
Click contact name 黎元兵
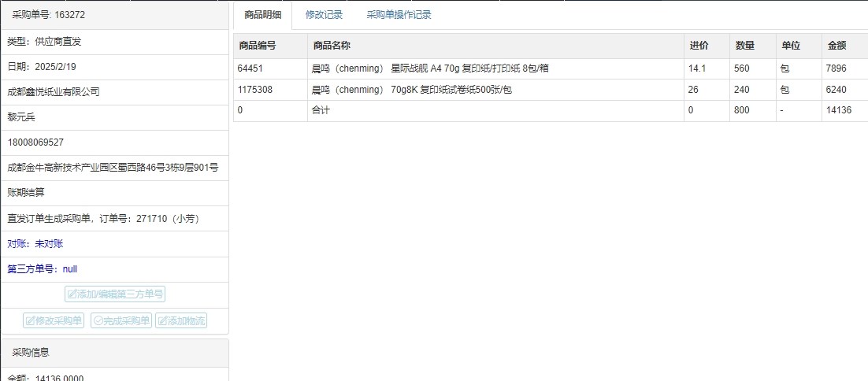(x=20, y=117)
